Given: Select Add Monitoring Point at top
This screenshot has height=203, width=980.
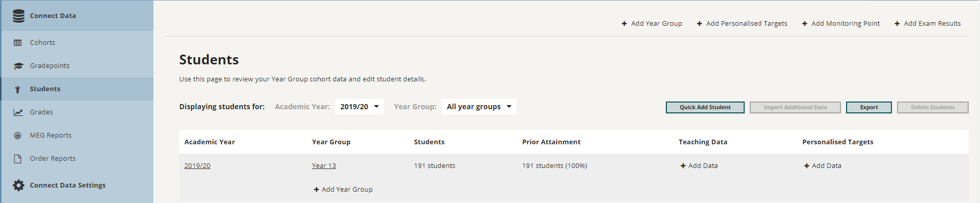Looking at the screenshot, I should (841, 24).
